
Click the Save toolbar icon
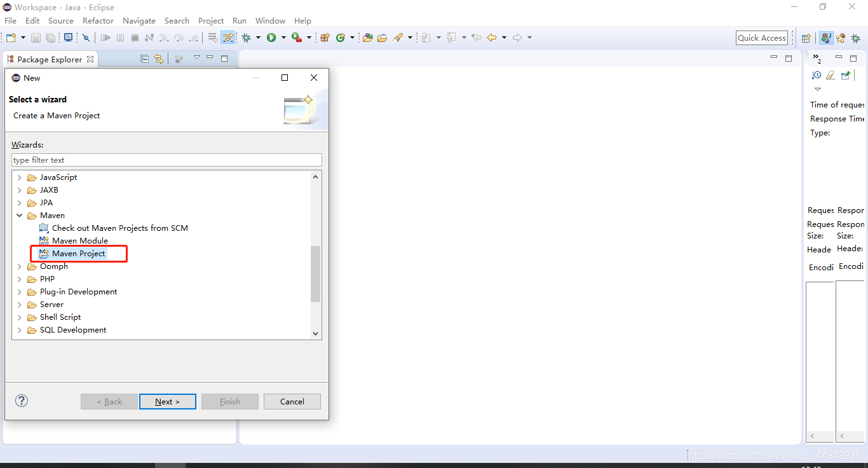tap(36, 38)
